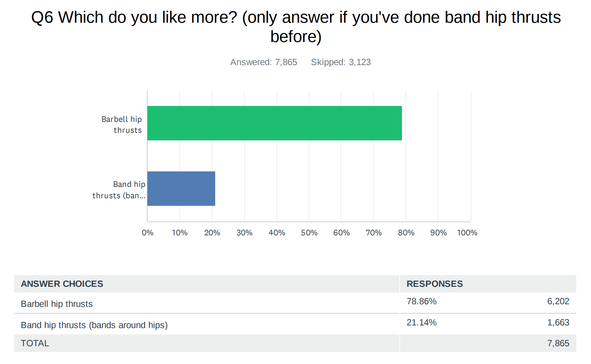Click the Answered: 7,865 count
This screenshot has height=364, width=591.
tap(264, 62)
